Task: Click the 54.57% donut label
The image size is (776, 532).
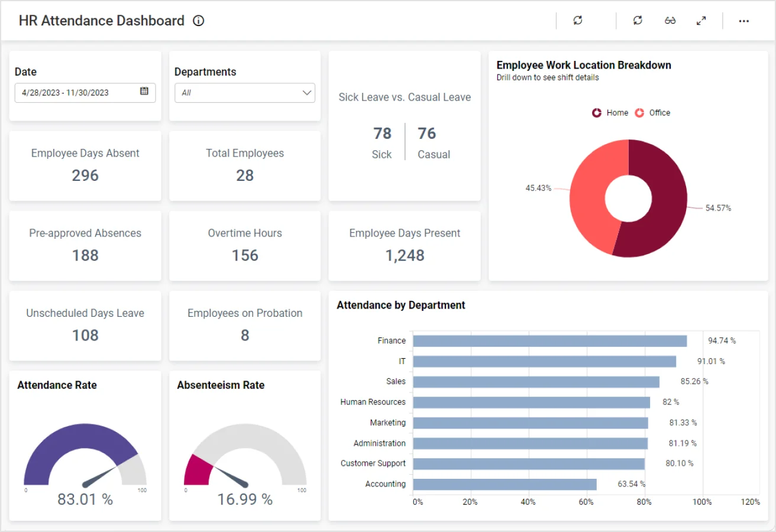Action: point(718,208)
